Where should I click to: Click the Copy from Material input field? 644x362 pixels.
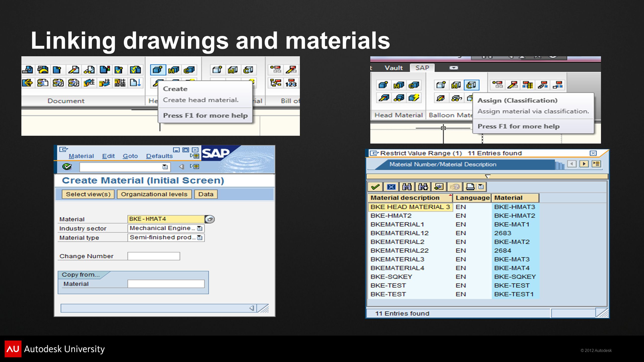click(x=166, y=284)
